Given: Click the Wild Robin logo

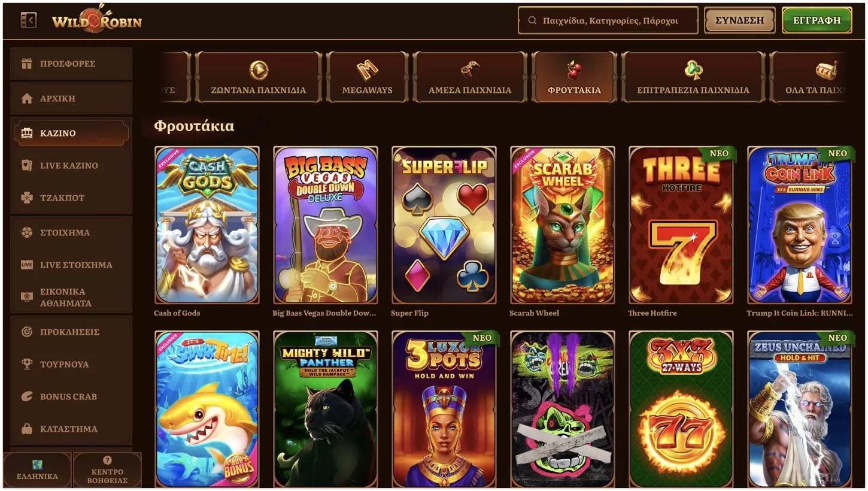Looking at the screenshot, I should [97, 20].
